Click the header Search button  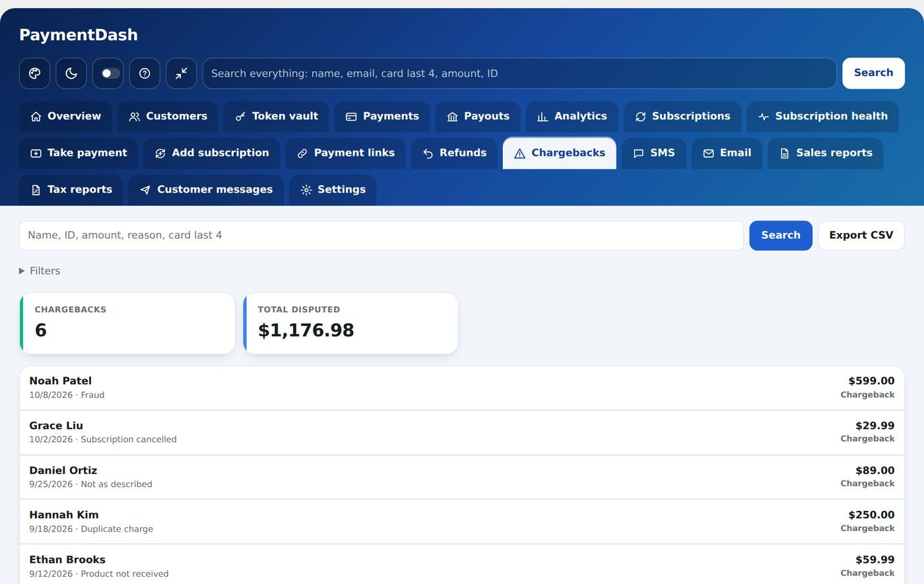[873, 73]
